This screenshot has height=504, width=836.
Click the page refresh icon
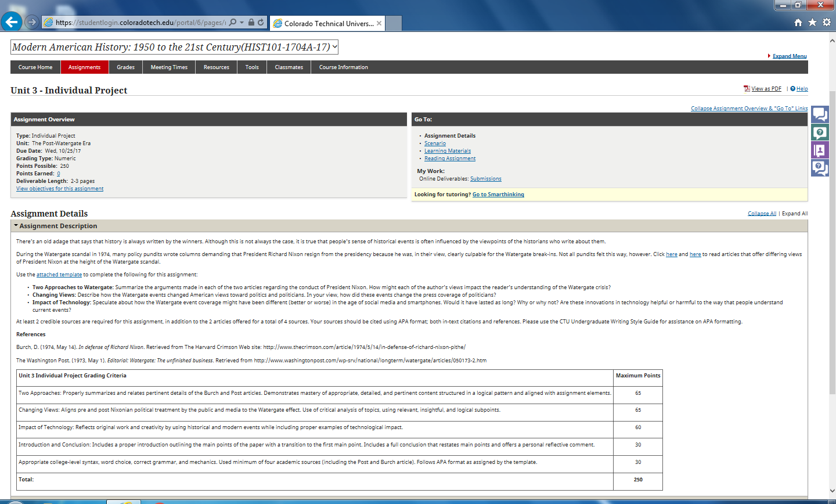261,22
